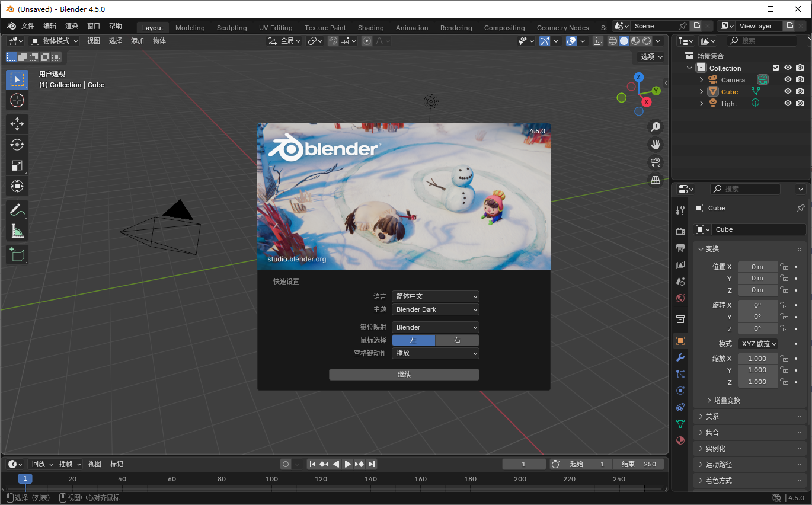Click the viewport zoom magnifier icon

[x=656, y=126]
